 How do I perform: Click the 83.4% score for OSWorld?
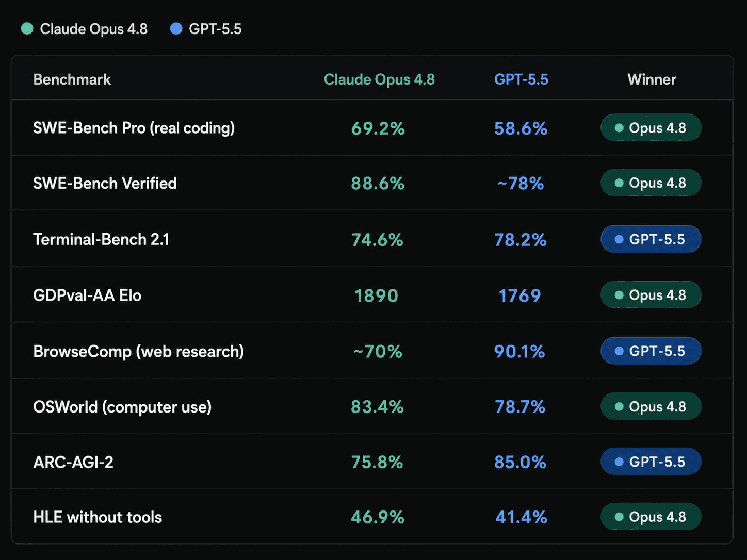coord(378,407)
